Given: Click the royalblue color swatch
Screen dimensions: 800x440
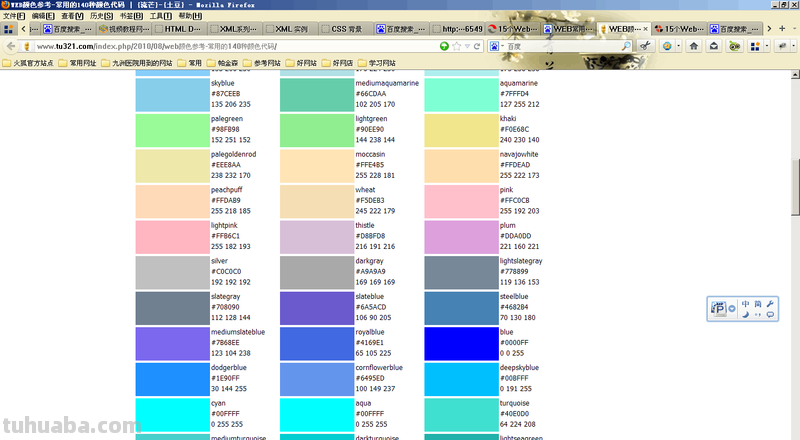Looking at the screenshot, I should point(315,343).
